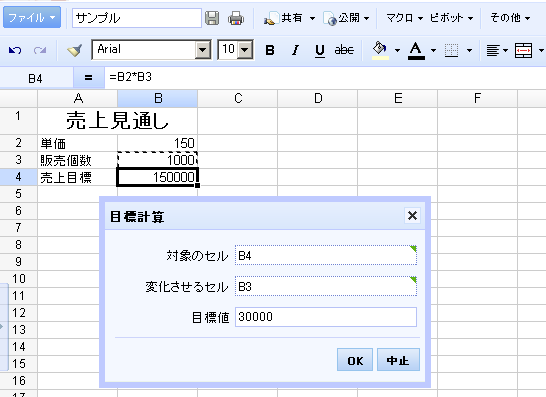Viewport: 546px width, 397px height.
Task: Click the 中止 cancel button
Action: tap(398, 360)
